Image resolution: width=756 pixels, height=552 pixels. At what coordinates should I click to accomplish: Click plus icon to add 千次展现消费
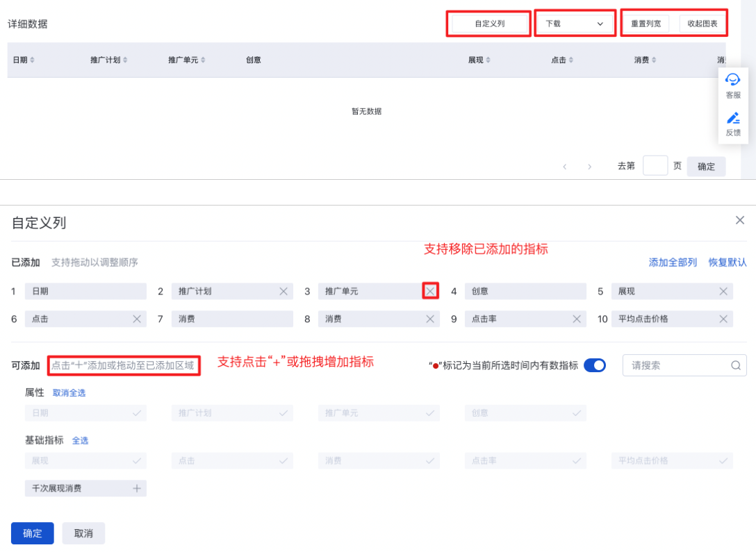(x=137, y=489)
